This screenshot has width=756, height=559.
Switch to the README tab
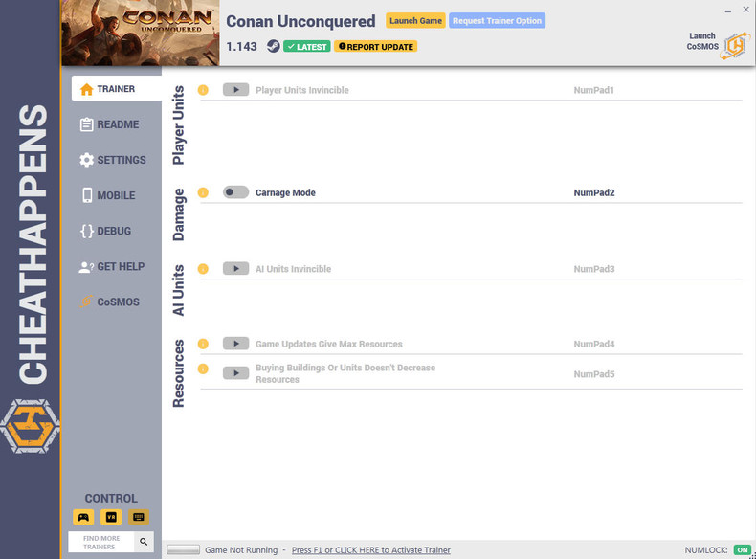(x=116, y=124)
